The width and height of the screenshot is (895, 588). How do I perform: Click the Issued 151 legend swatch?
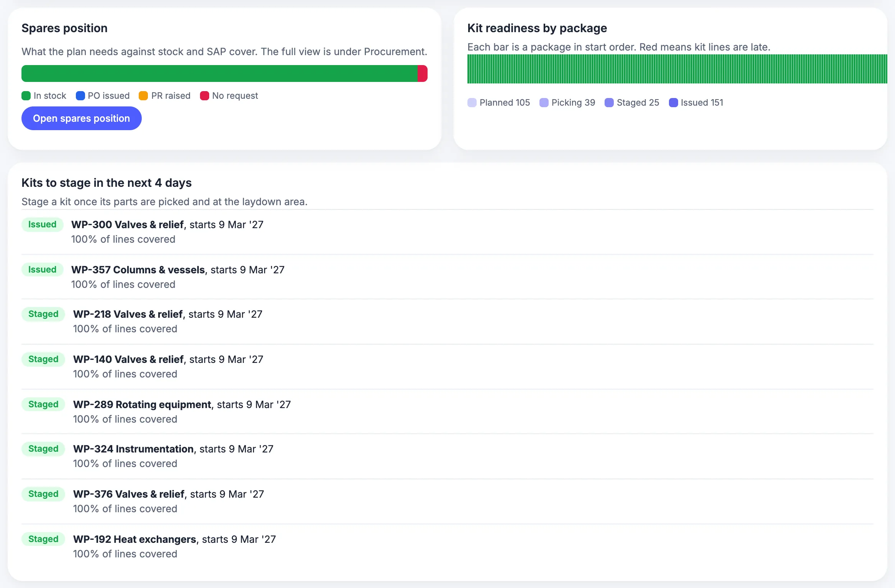coord(673,103)
